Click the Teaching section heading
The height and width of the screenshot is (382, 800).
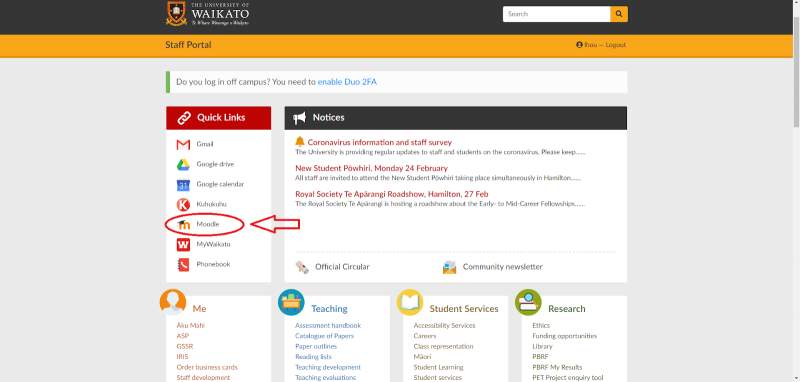[x=330, y=309]
